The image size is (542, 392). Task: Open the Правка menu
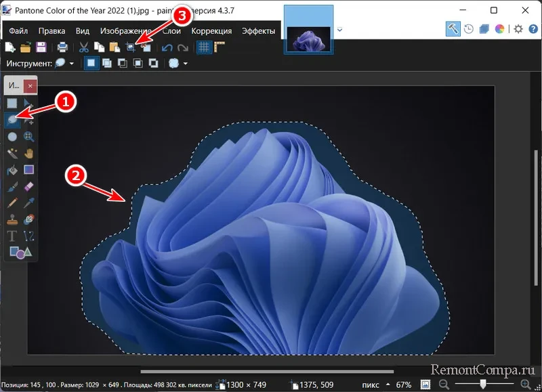pos(52,30)
